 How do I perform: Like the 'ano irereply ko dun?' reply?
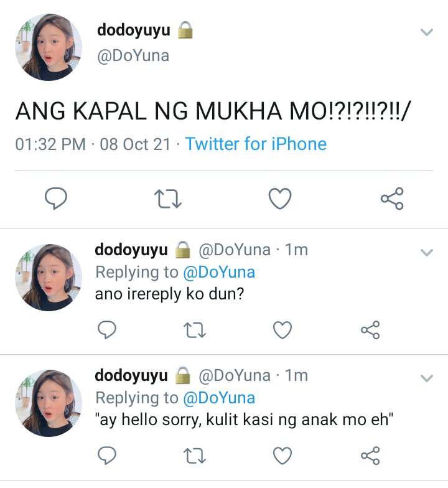[282, 330]
